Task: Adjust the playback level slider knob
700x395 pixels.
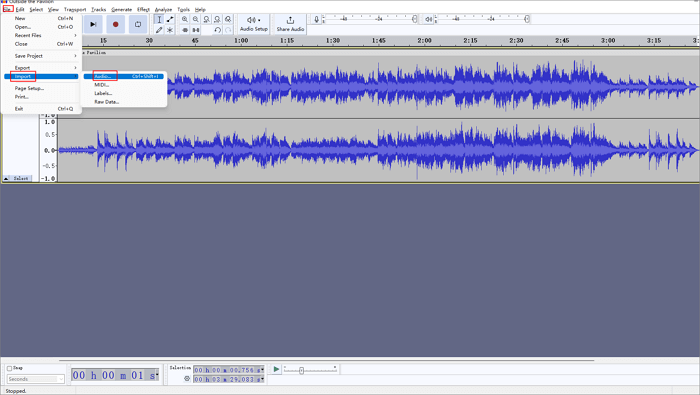Action: [527, 19]
